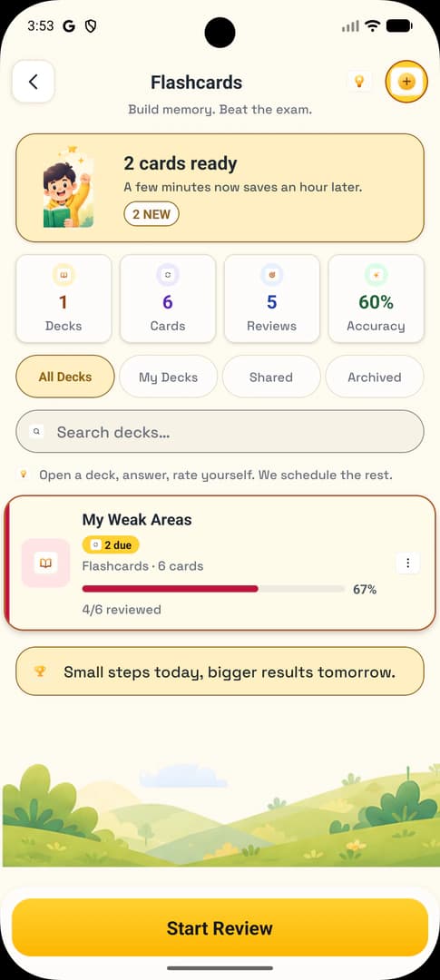Add a new deck with plus icon

tap(406, 82)
